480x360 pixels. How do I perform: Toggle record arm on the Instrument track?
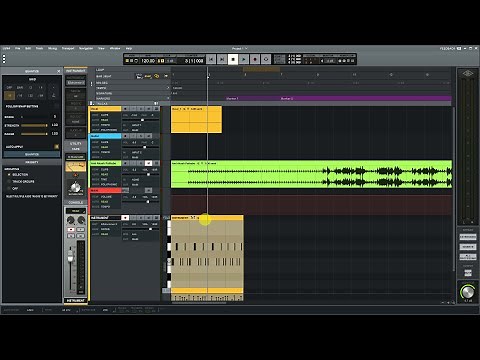point(125,218)
